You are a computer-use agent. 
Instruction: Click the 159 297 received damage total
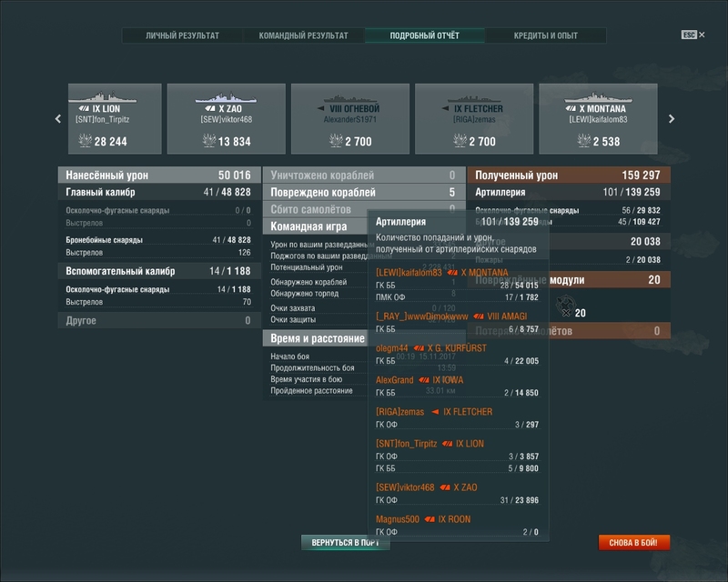(x=641, y=175)
